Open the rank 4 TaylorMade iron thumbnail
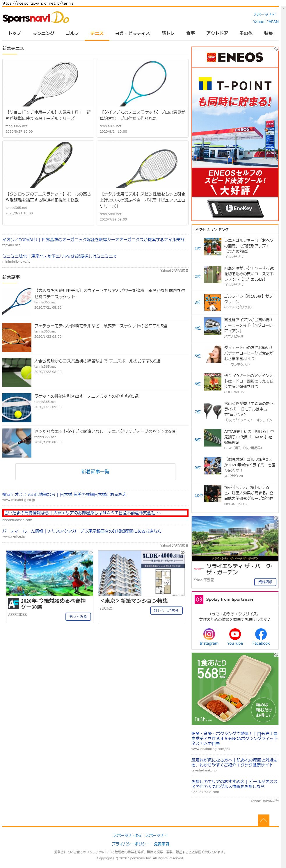This screenshot has height=868, width=286. [213, 326]
